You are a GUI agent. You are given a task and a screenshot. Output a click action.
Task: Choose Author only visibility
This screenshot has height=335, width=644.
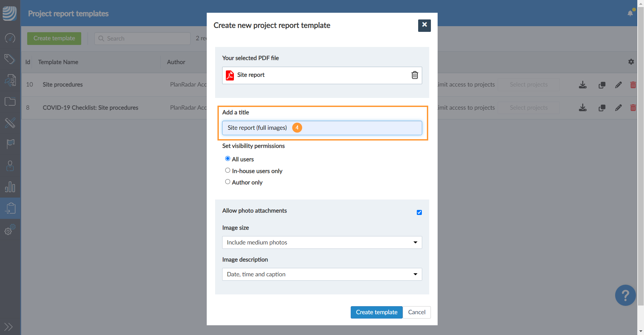click(228, 182)
